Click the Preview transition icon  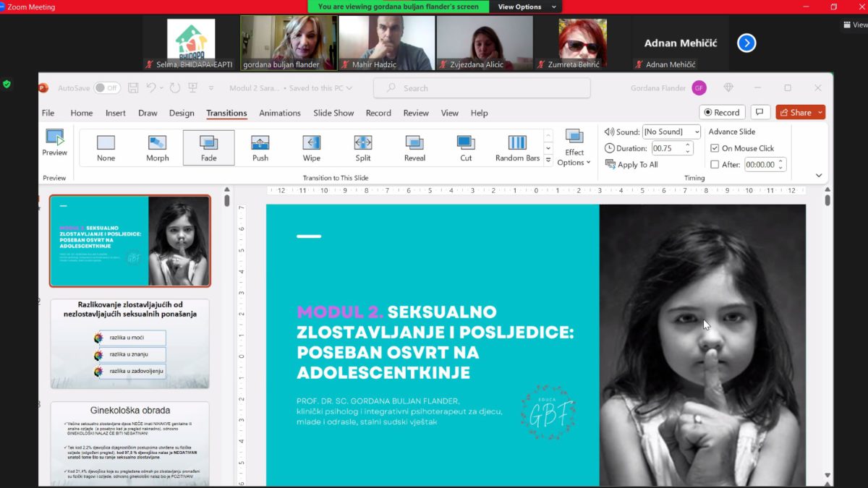click(x=54, y=142)
